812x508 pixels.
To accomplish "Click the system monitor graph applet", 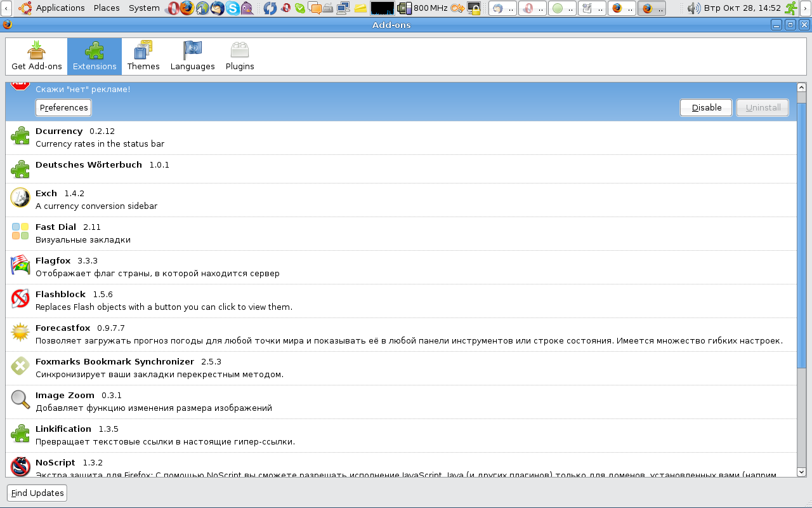I will (383, 8).
